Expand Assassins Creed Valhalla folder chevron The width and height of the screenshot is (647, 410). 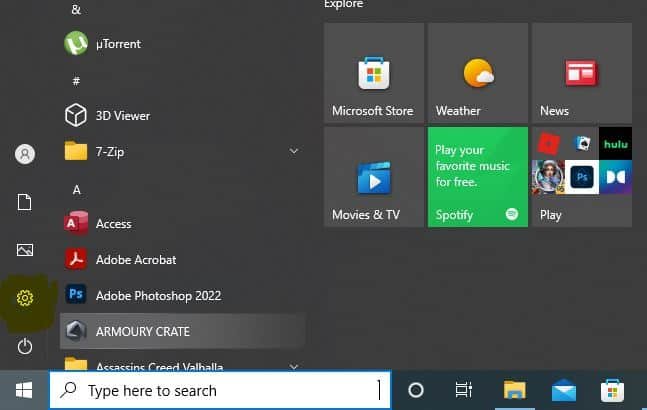point(294,366)
